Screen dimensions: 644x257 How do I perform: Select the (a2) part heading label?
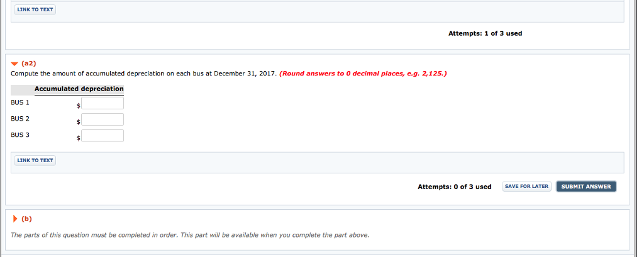[x=29, y=63]
